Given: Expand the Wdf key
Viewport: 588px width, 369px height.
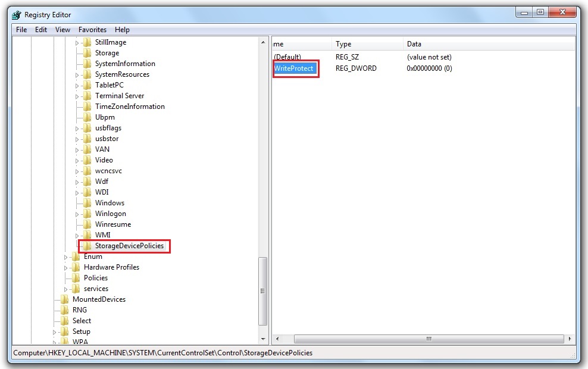Looking at the screenshot, I should (x=77, y=182).
